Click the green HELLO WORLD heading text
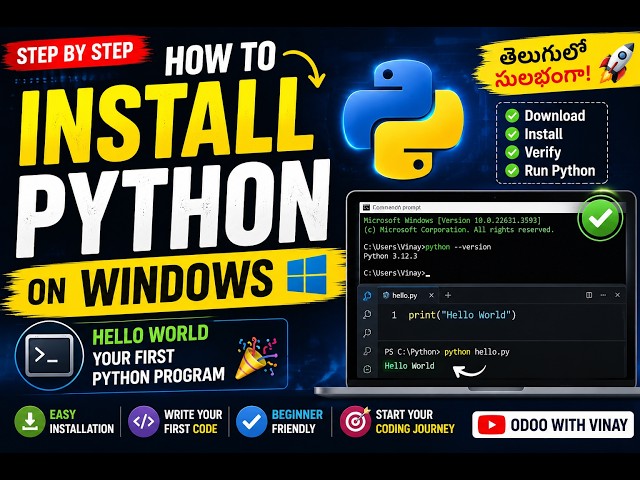 point(150,335)
